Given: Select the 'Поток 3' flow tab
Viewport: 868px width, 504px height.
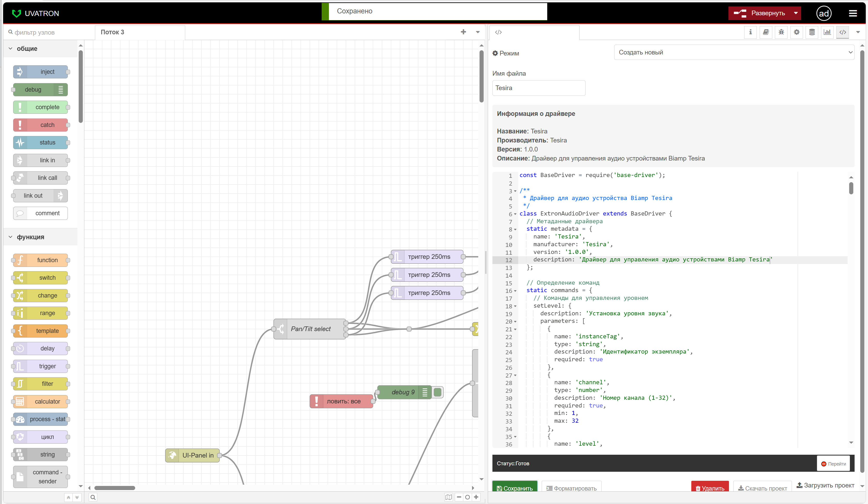Looking at the screenshot, I should pyautogui.click(x=112, y=32).
